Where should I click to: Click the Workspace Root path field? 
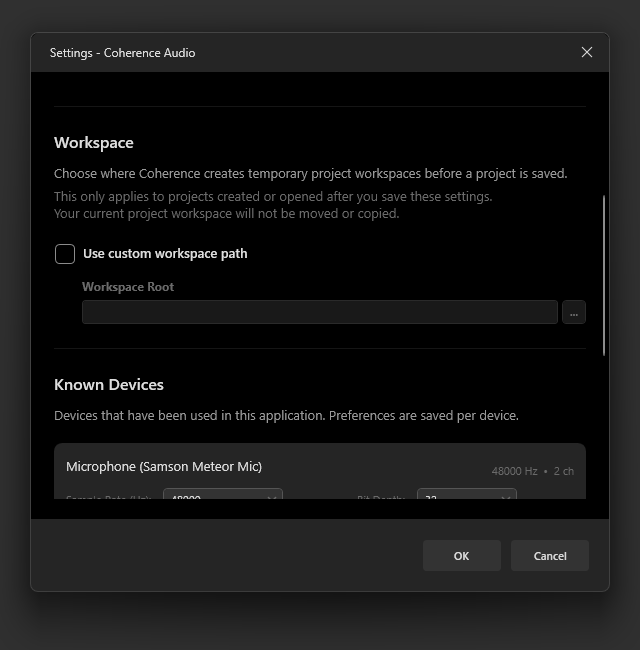(320, 312)
